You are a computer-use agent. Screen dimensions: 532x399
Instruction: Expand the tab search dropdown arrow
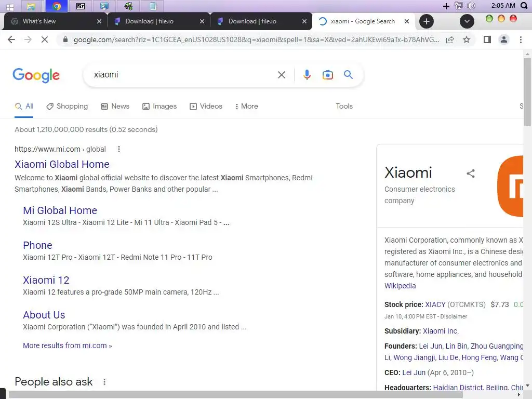(467, 21)
